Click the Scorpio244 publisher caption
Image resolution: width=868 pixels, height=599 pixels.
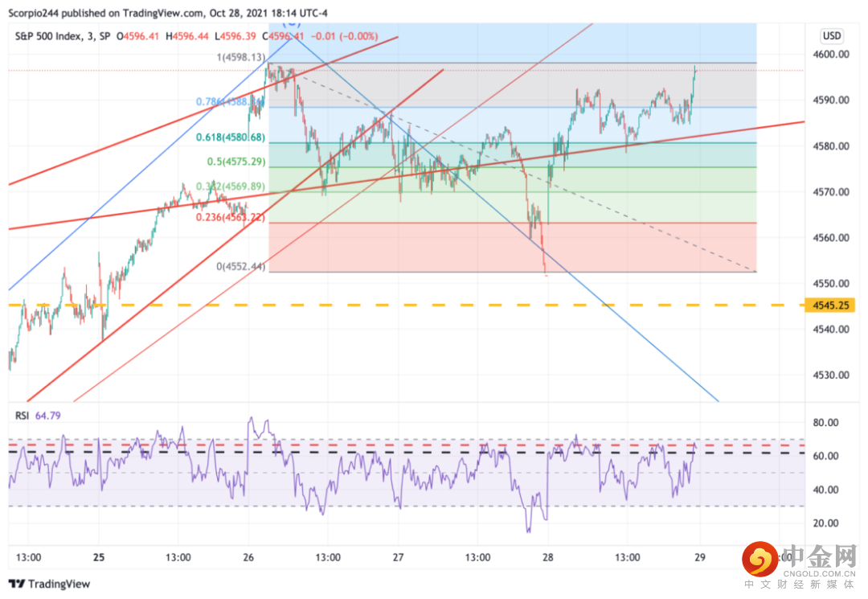168,13
